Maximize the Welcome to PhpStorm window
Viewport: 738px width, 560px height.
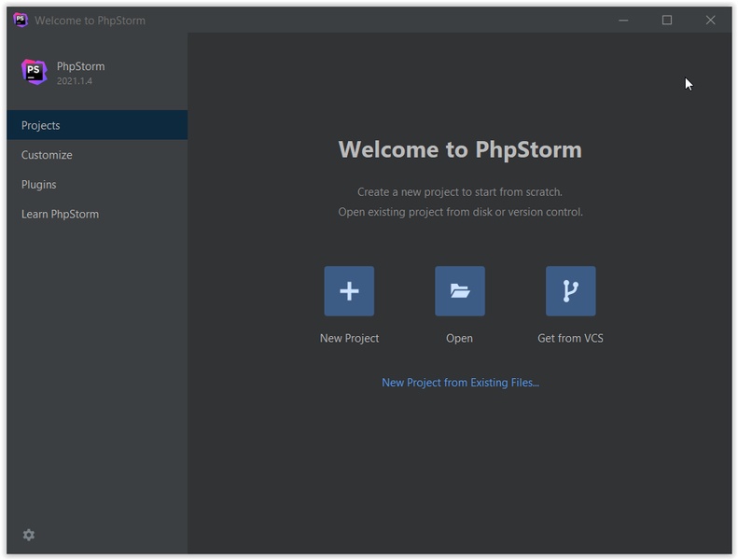(667, 20)
